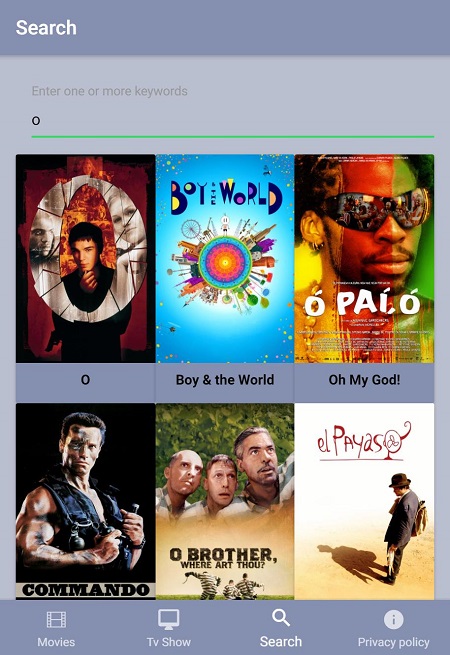Tap the Movies film strip icon
The height and width of the screenshot is (655, 450).
pos(56,619)
